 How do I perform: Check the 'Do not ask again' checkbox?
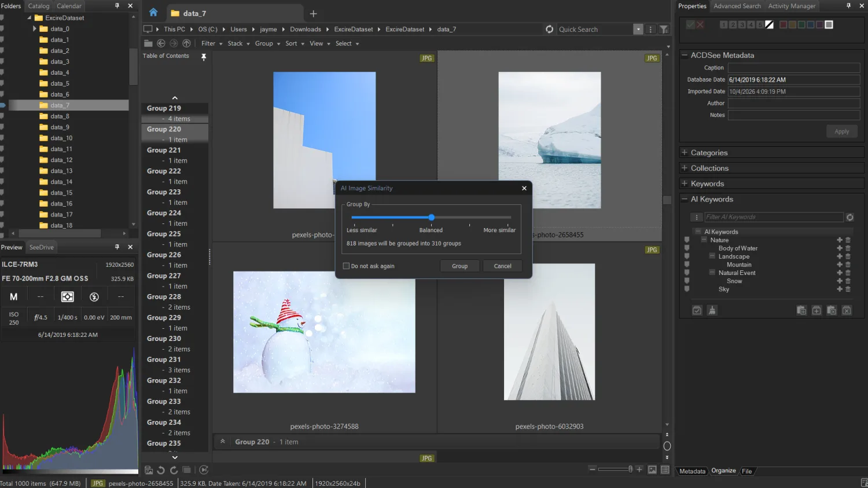(x=346, y=266)
